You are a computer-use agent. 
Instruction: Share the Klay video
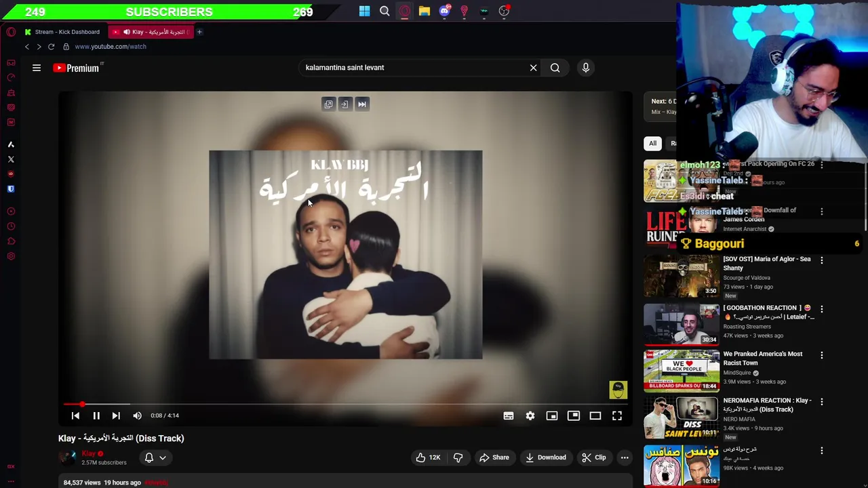(494, 457)
